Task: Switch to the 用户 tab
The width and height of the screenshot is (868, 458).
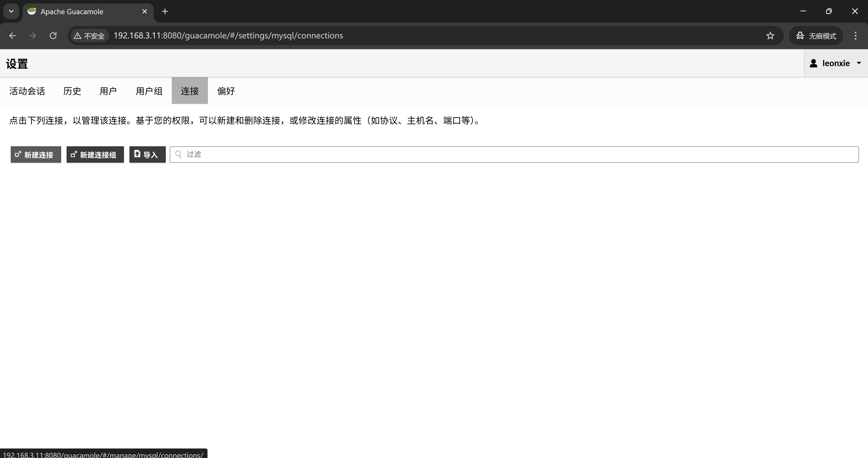Action: pyautogui.click(x=108, y=91)
